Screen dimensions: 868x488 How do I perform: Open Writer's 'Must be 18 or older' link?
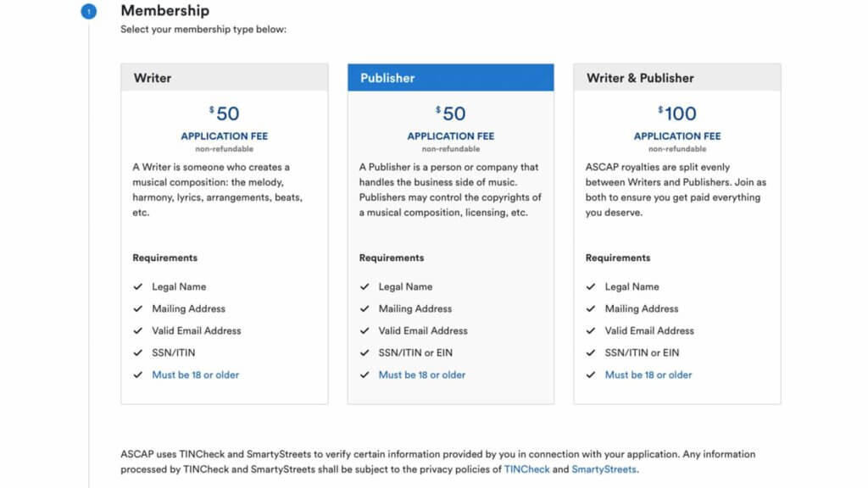[x=195, y=374]
